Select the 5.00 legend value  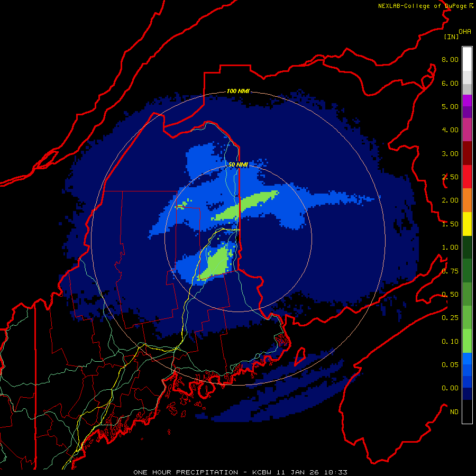(450, 106)
